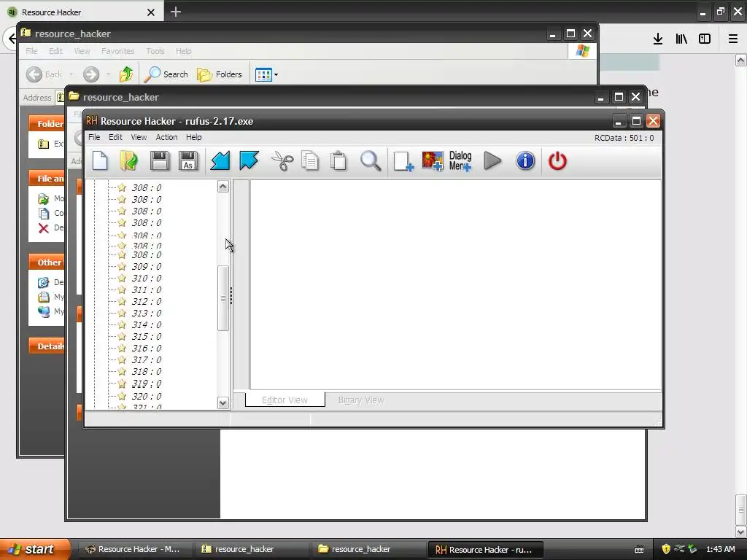Select tree item 309 : 0
Screen dimensions: 747x560
pos(146,267)
